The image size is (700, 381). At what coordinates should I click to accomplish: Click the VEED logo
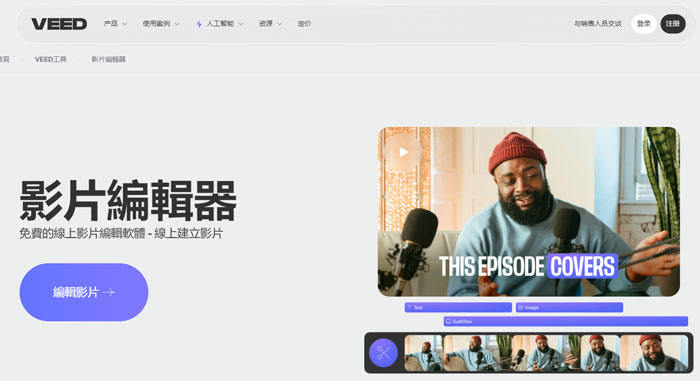[x=59, y=24]
